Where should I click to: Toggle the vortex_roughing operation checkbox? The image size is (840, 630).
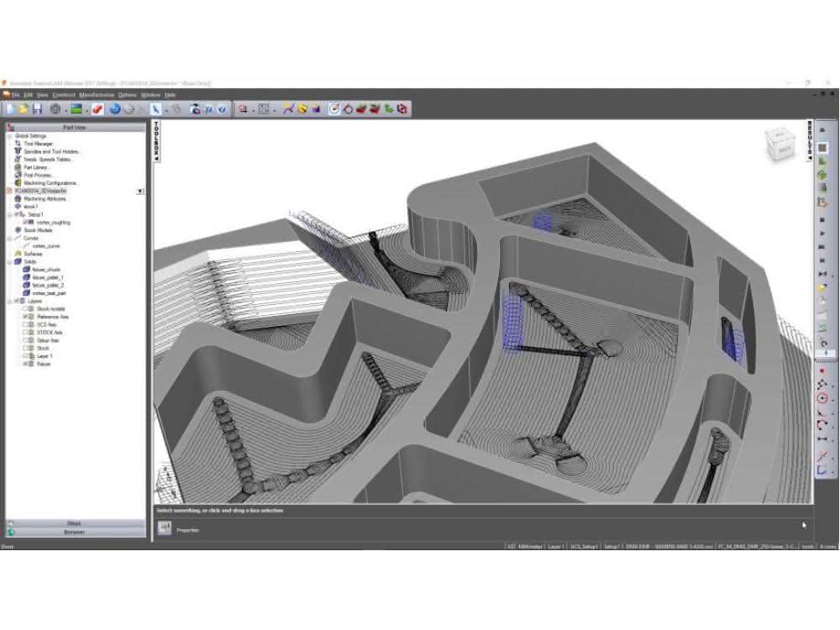(24, 223)
